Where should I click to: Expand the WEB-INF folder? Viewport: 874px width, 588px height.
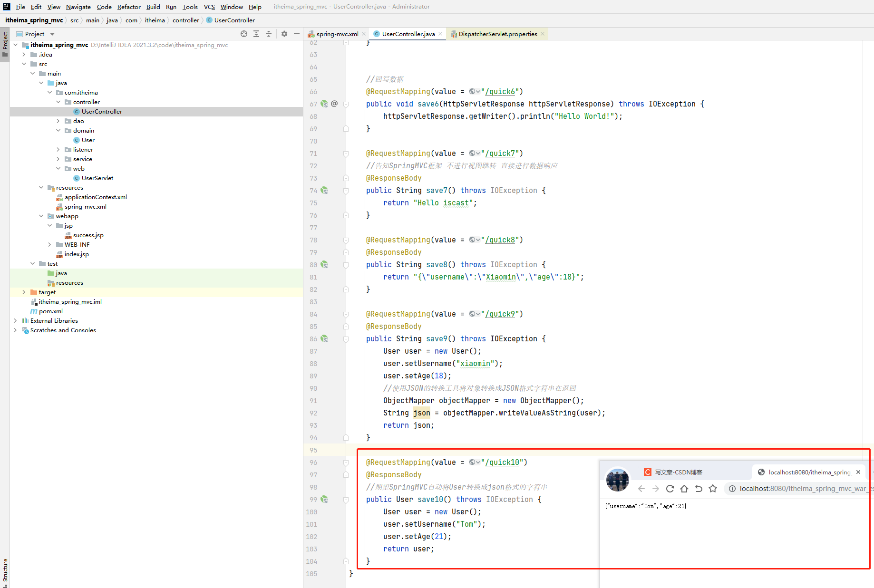point(50,244)
